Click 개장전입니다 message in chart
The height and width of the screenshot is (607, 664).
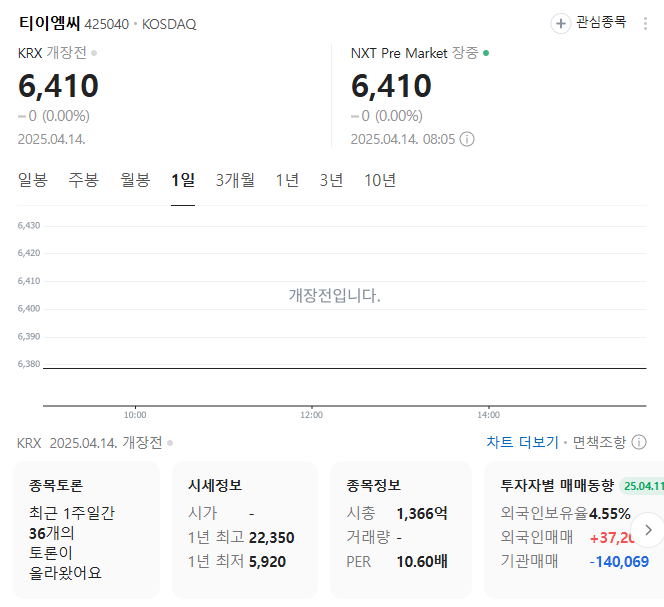pos(335,295)
